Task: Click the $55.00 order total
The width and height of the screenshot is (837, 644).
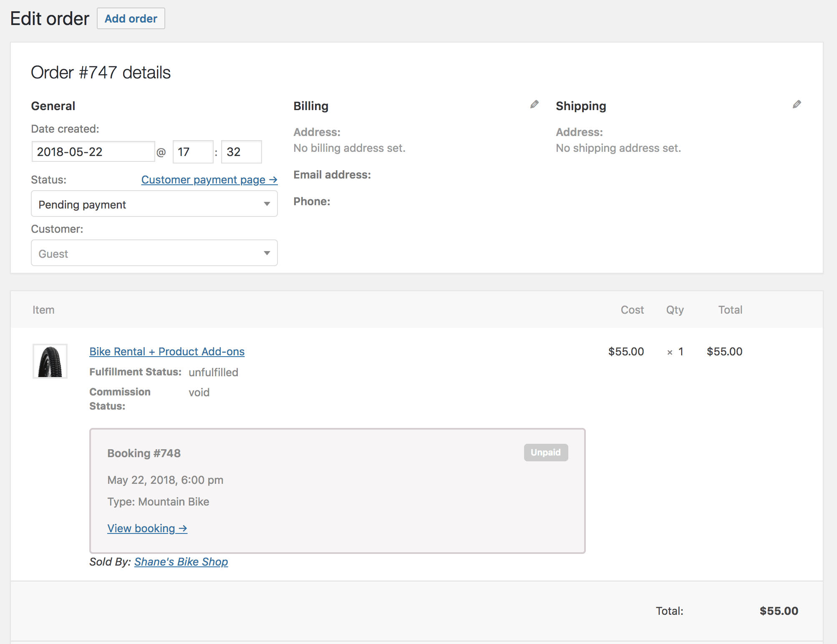Action: point(779,611)
